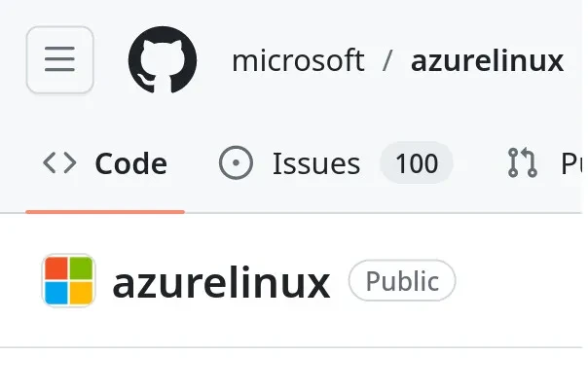Click the green square of Microsoft logo

[x=81, y=268]
